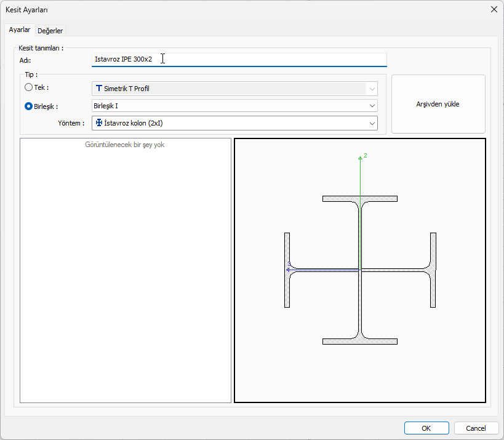
Task: Expand the Birleşik I dropdown arrow
Action: [372, 106]
